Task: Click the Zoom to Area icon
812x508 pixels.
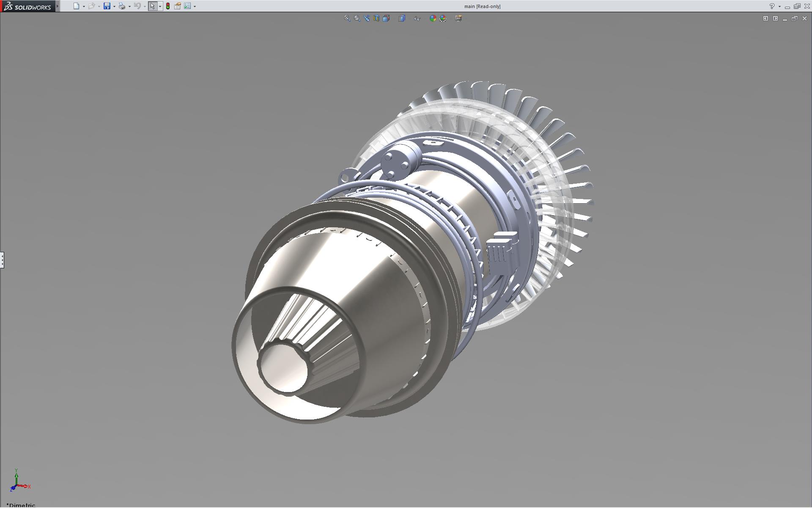Action: [x=357, y=18]
